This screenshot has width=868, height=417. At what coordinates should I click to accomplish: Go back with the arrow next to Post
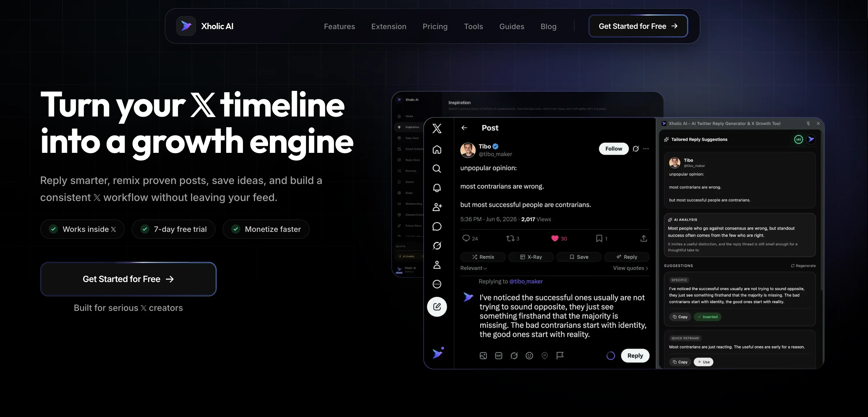coord(464,128)
